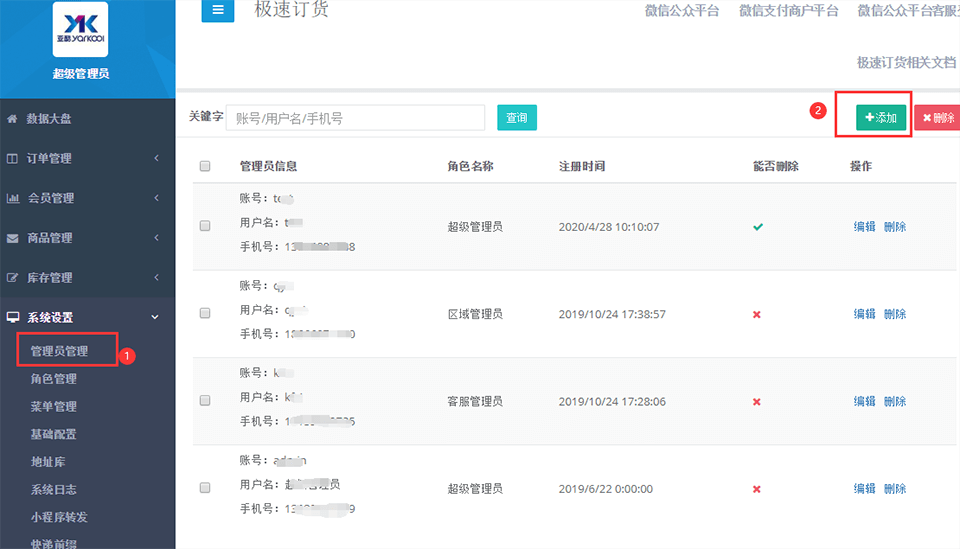This screenshot has width=960, height=549.
Task: Click the 区域管理员 role cell
Action: pyautogui.click(x=475, y=314)
